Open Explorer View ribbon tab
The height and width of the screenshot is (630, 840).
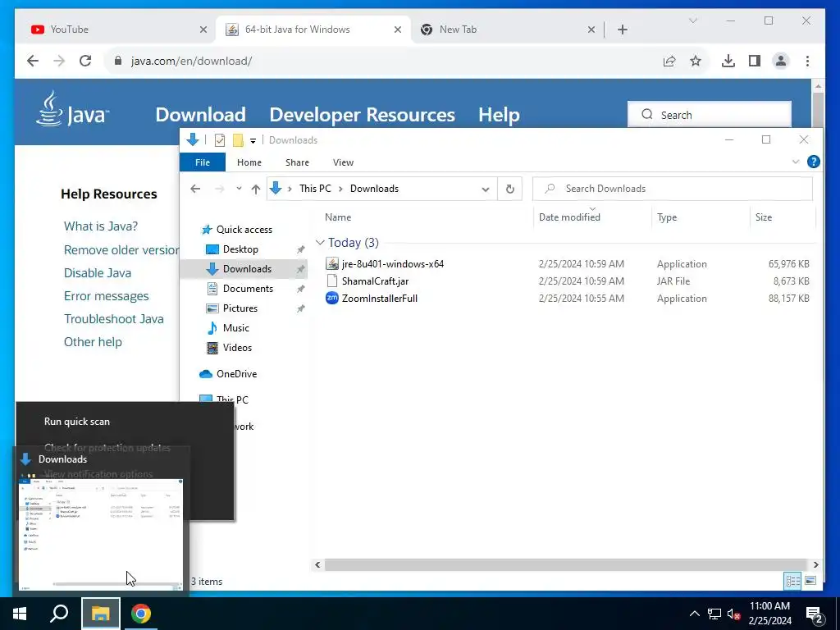(x=343, y=162)
